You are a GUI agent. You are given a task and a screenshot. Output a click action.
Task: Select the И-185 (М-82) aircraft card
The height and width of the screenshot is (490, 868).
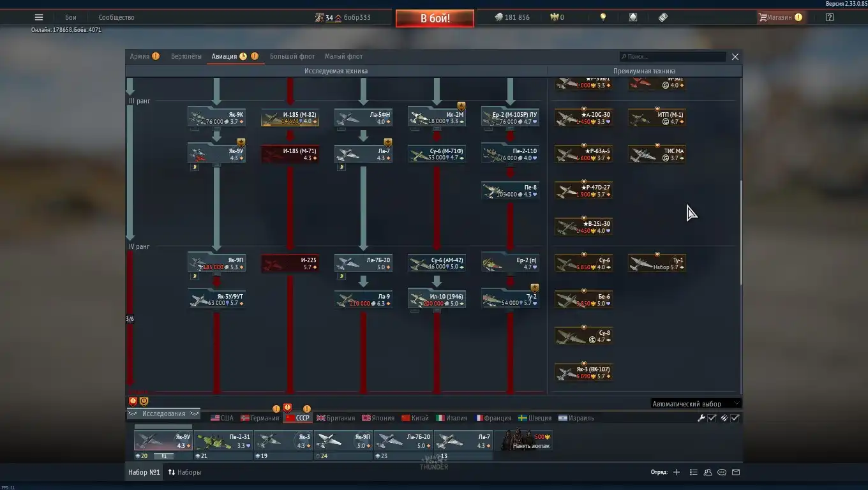click(x=290, y=117)
